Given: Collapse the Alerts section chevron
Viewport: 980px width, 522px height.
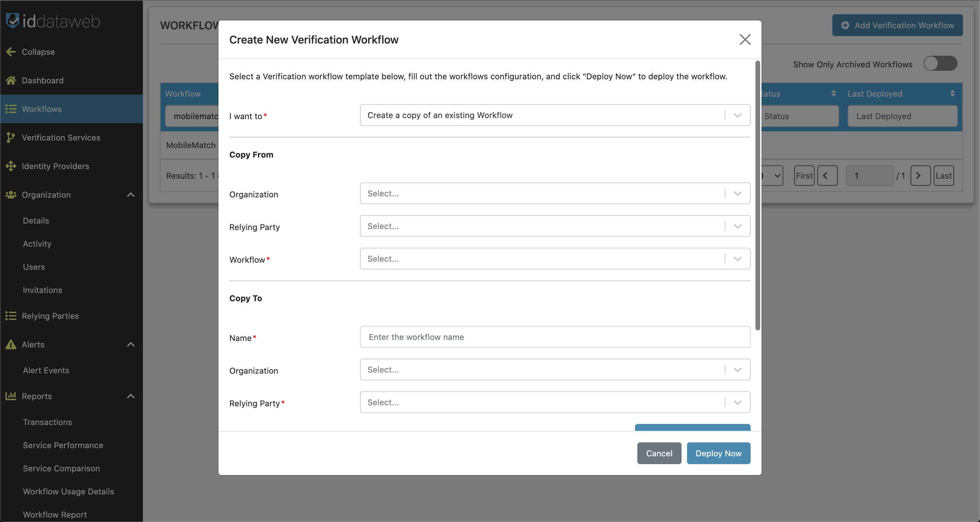Looking at the screenshot, I should click(x=130, y=344).
